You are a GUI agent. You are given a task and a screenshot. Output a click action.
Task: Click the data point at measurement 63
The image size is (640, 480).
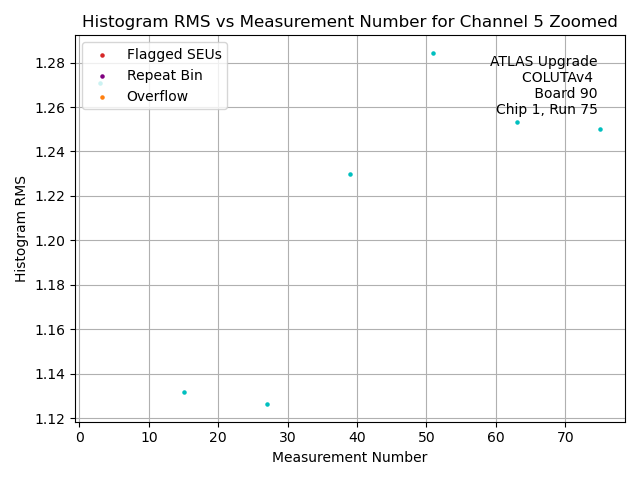click(517, 122)
